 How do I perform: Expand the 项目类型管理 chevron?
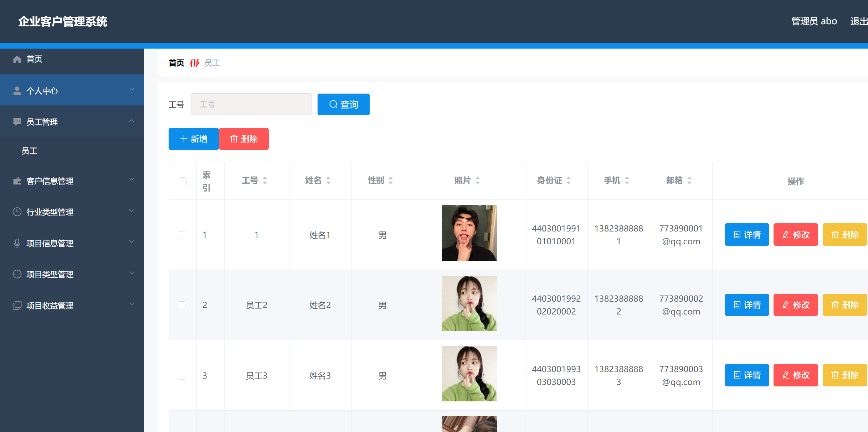click(132, 273)
